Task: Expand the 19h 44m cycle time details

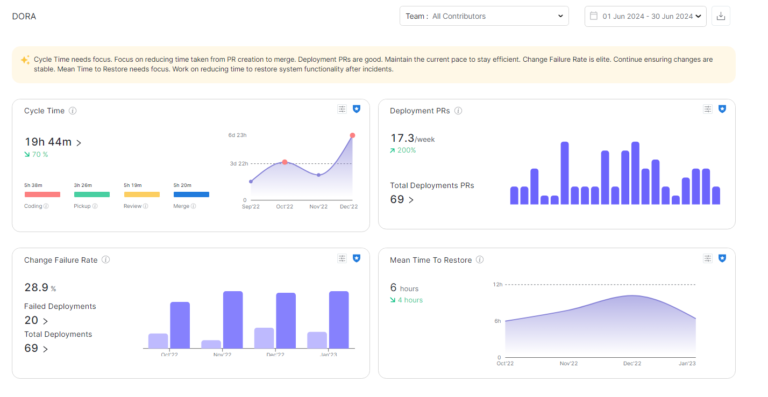Action: [x=79, y=143]
